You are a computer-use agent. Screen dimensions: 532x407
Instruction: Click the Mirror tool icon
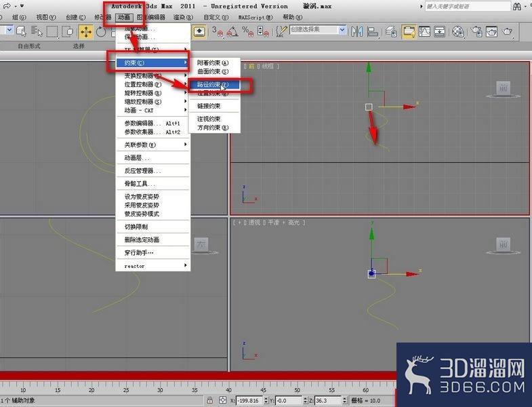[357, 32]
